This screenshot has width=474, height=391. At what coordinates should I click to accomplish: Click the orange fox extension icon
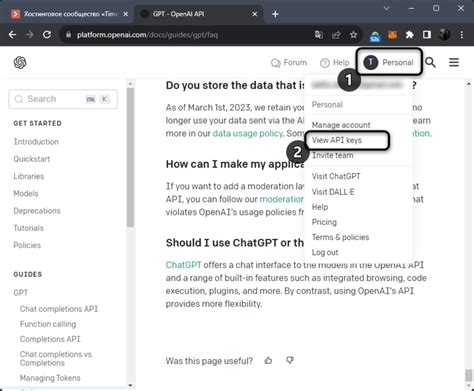392,35
